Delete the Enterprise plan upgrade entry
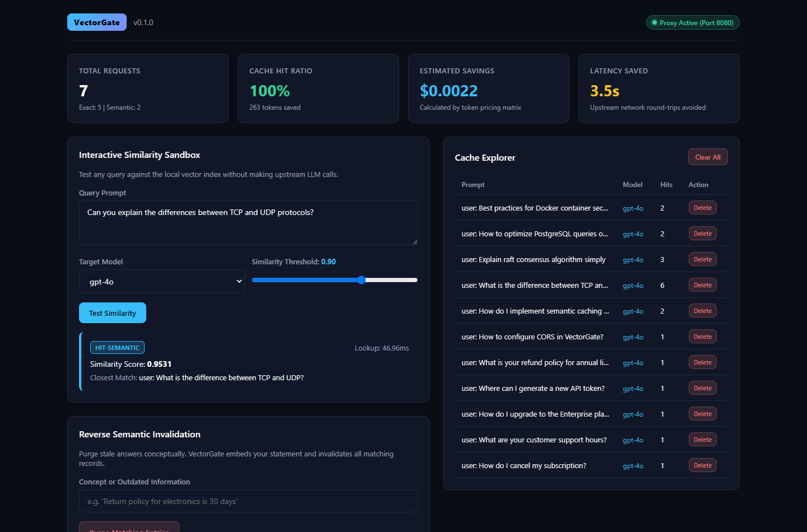807x532 pixels. click(x=702, y=414)
